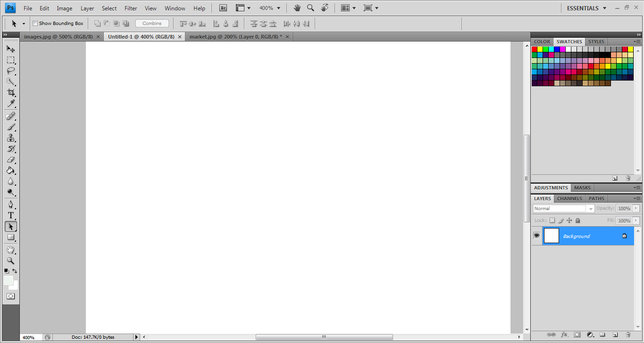This screenshot has height=343, width=644.
Task: Select the Lasso tool
Action: pos(11,71)
